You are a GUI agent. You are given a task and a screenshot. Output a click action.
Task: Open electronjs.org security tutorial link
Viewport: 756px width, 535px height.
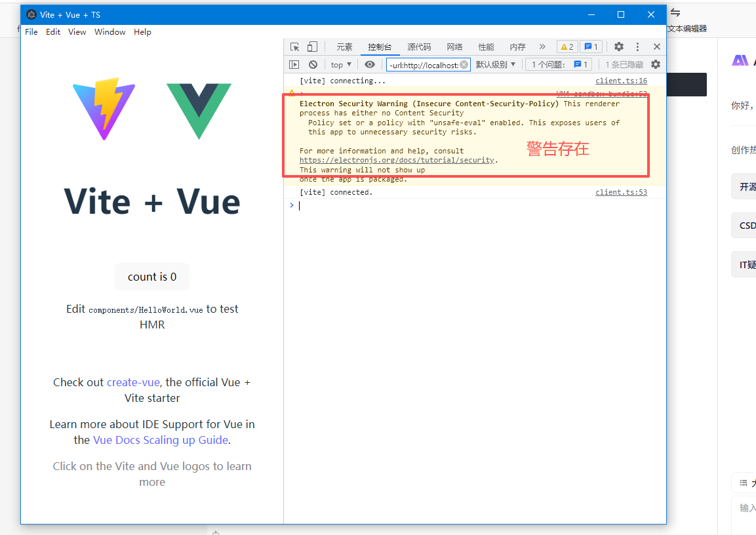tap(397, 160)
